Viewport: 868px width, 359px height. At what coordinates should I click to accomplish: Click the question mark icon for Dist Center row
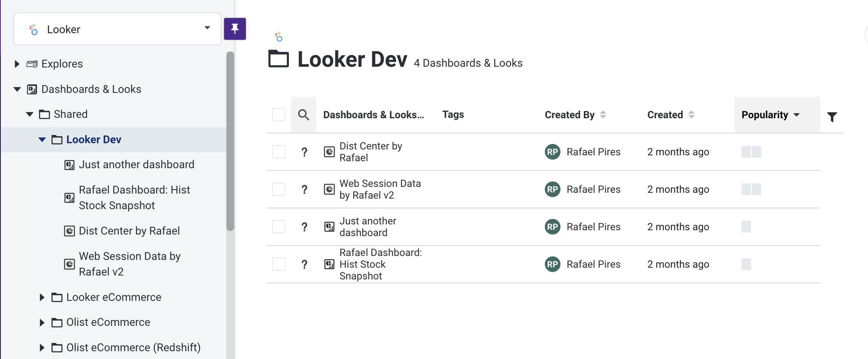pos(304,152)
